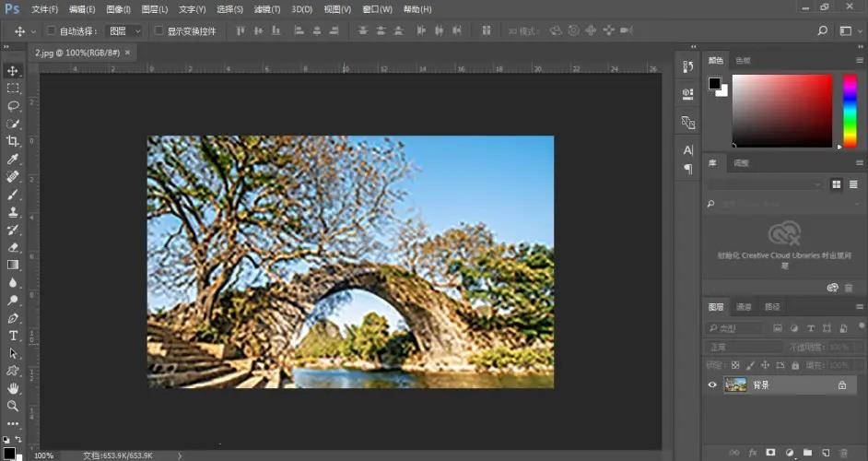868x461 pixels.
Task: Open the 窗口(W) menu
Action: tap(377, 9)
